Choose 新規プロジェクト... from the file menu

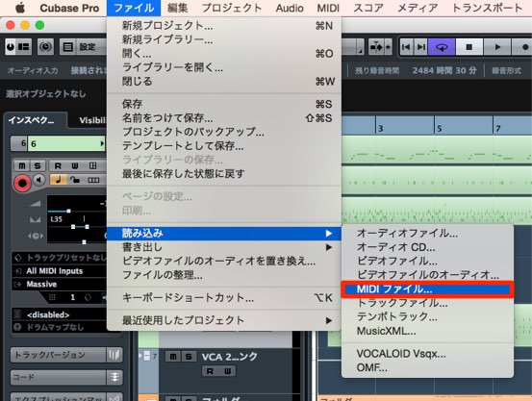tap(224, 25)
